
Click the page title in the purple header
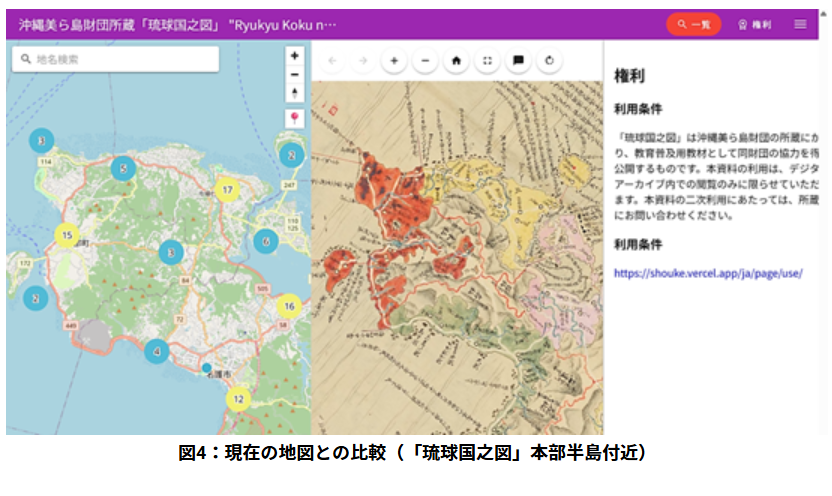coord(180,24)
